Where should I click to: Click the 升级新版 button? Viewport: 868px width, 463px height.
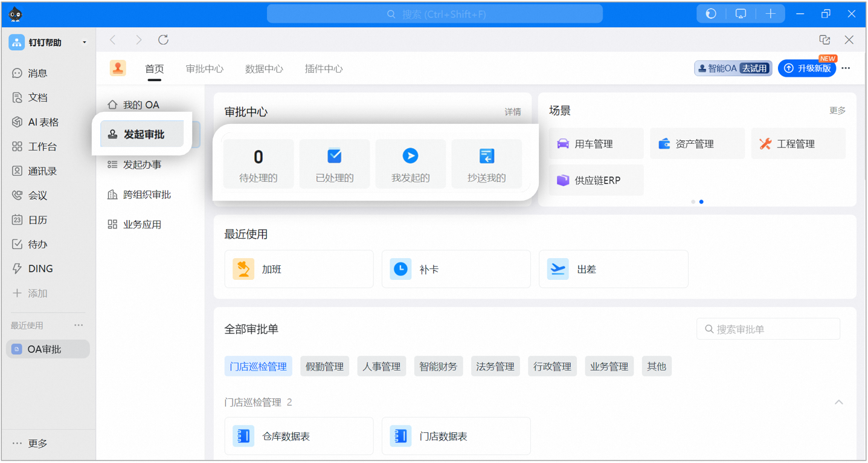(x=807, y=68)
